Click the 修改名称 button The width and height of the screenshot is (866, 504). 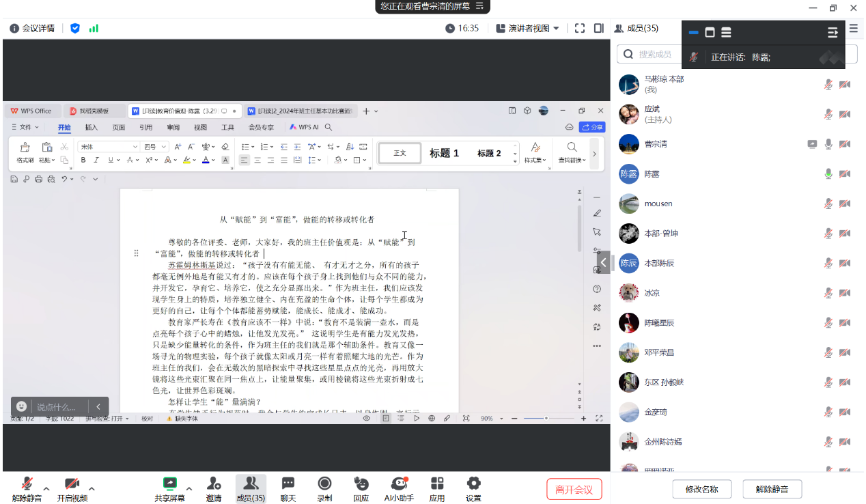702,489
